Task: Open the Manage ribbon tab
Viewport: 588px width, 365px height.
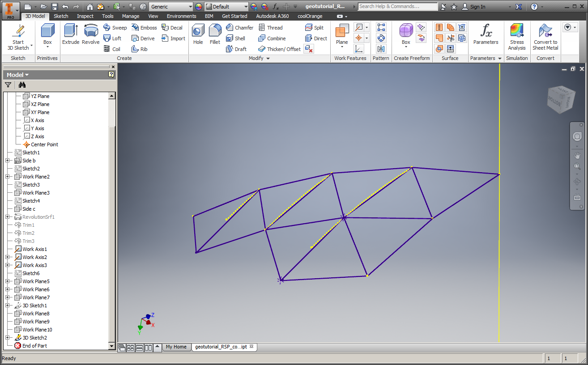Action: pyautogui.click(x=131, y=16)
